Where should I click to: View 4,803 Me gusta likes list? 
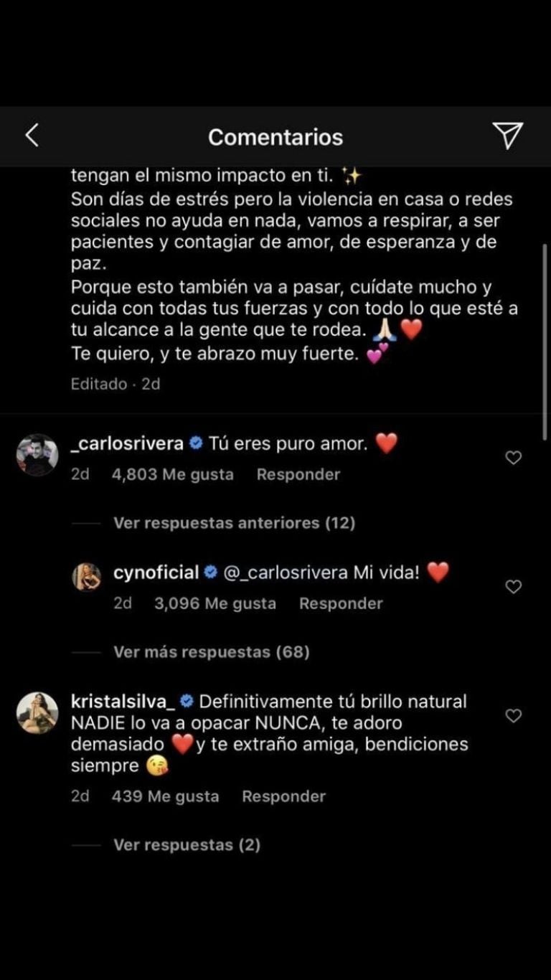(173, 474)
